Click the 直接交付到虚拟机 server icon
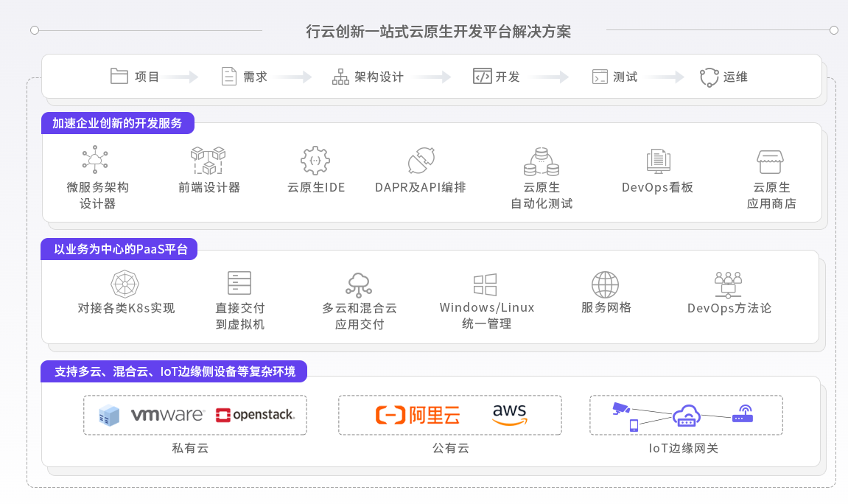Screen dimensions: 848x504 coord(238,282)
